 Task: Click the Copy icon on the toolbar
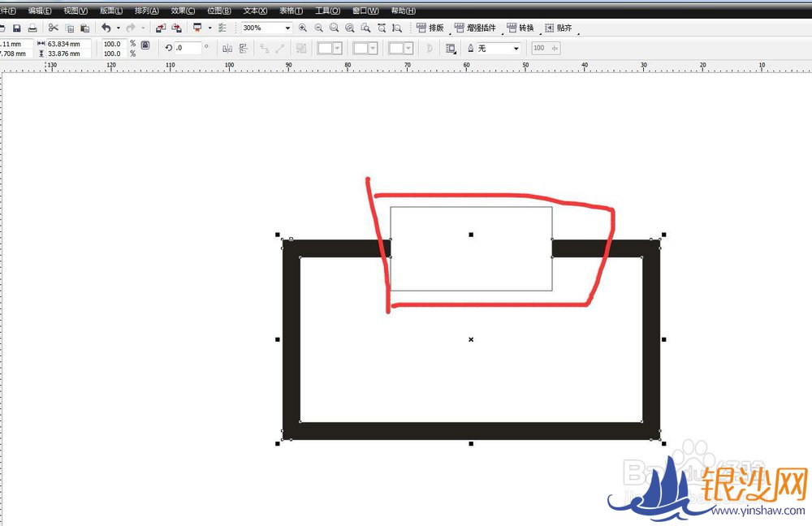(x=70, y=27)
